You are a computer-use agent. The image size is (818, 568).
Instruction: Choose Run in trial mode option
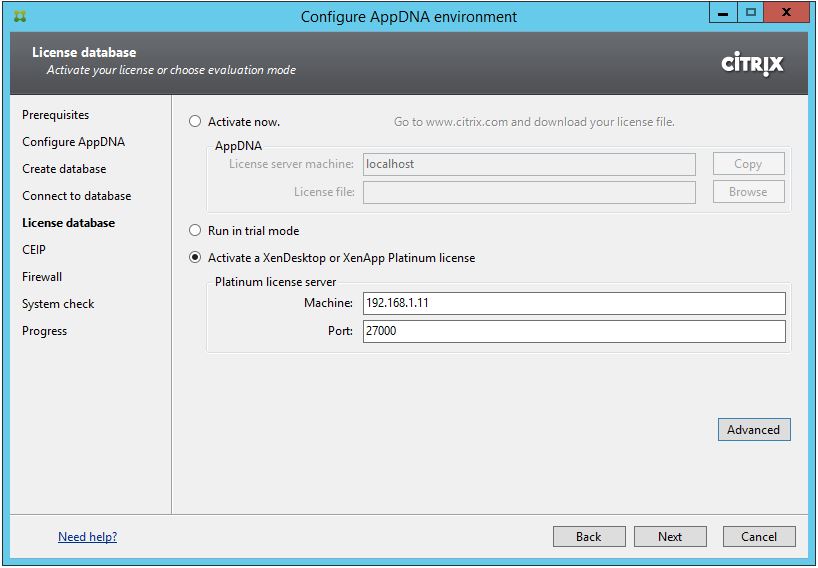tap(196, 231)
